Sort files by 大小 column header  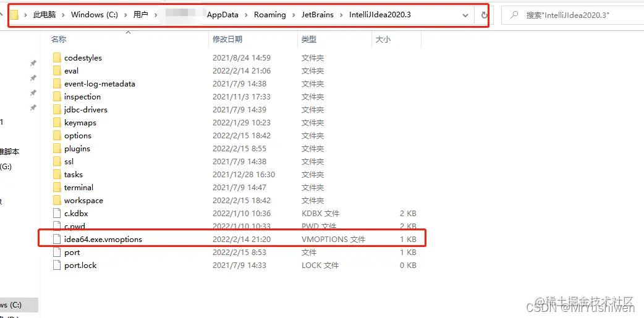[x=383, y=40]
